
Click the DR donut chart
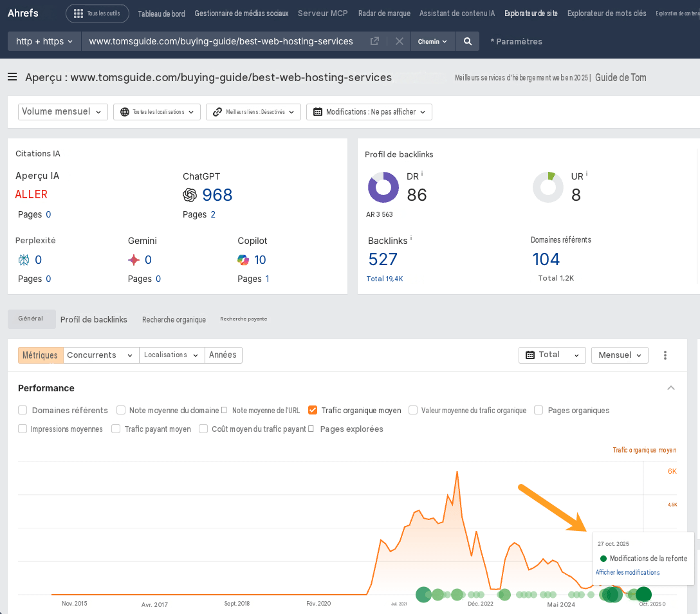383,187
